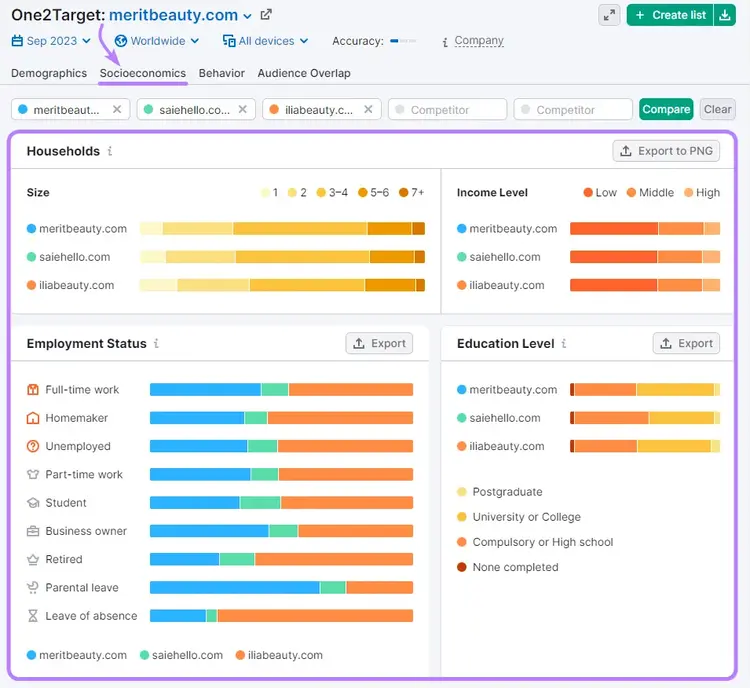Viewport: 750px width, 688px height.
Task: Click the download icon beside Create list
Action: coord(725,15)
